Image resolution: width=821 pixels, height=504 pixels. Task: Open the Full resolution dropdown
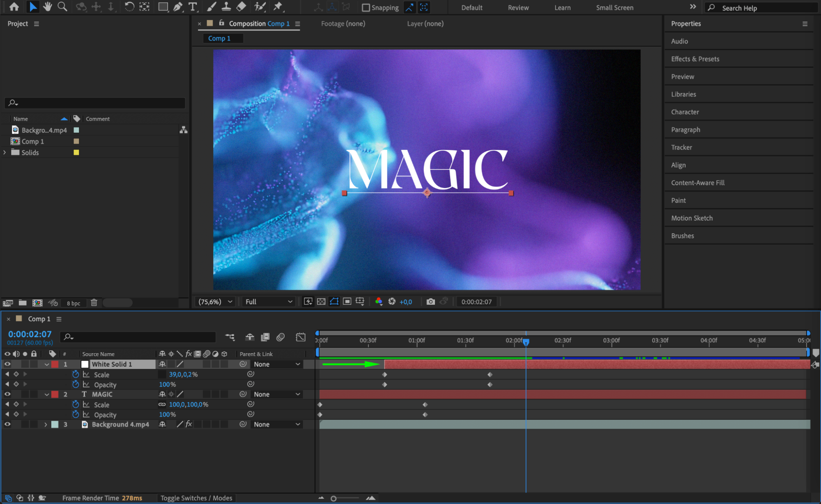tap(269, 302)
